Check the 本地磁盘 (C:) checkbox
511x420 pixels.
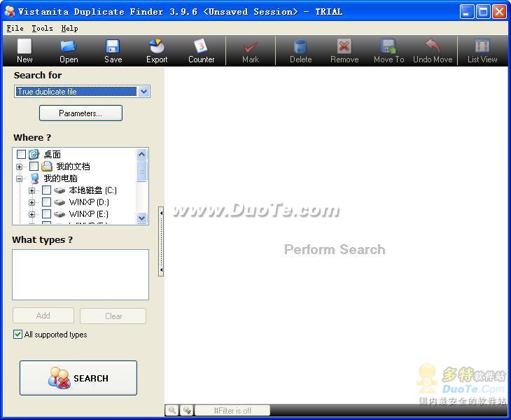click(x=47, y=190)
